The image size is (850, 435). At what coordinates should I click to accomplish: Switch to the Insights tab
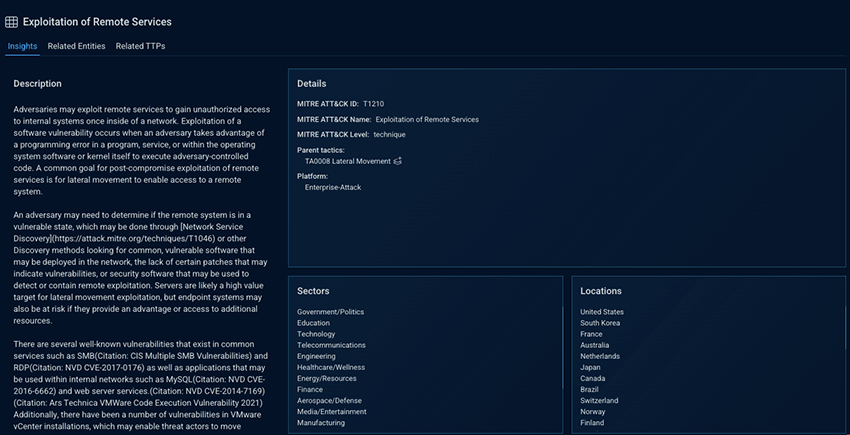coord(22,46)
